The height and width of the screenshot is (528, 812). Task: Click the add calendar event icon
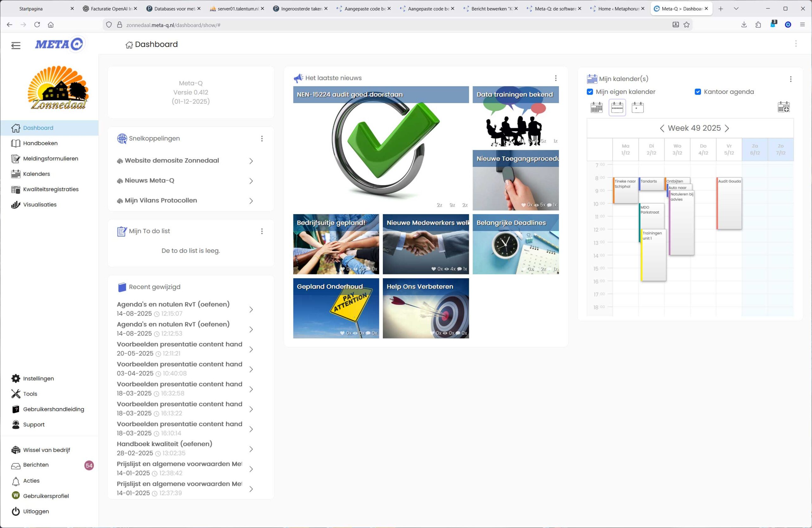pyautogui.click(x=783, y=107)
